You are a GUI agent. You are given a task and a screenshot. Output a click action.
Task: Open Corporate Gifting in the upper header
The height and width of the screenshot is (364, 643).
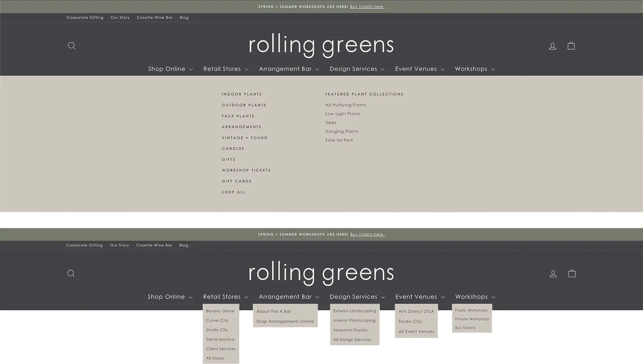[x=85, y=18]
